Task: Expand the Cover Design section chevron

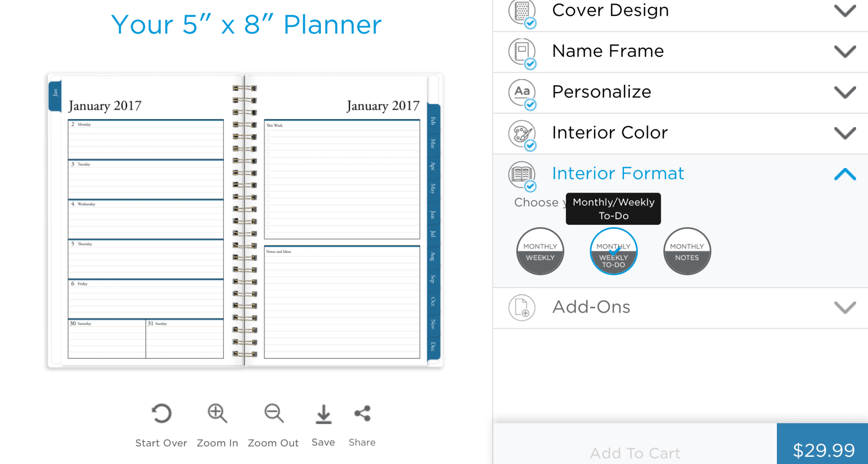Action: 845,11
